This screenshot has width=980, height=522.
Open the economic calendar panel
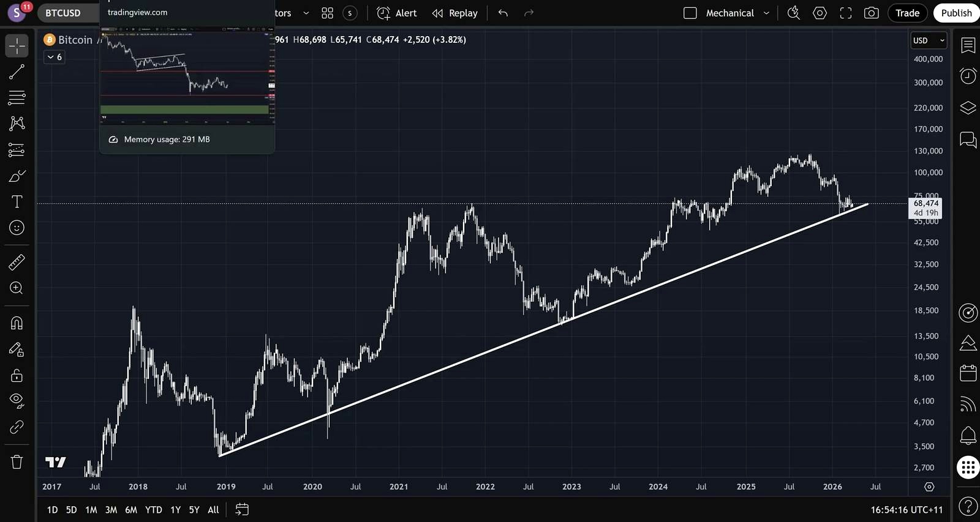click(x=968, y=373)
